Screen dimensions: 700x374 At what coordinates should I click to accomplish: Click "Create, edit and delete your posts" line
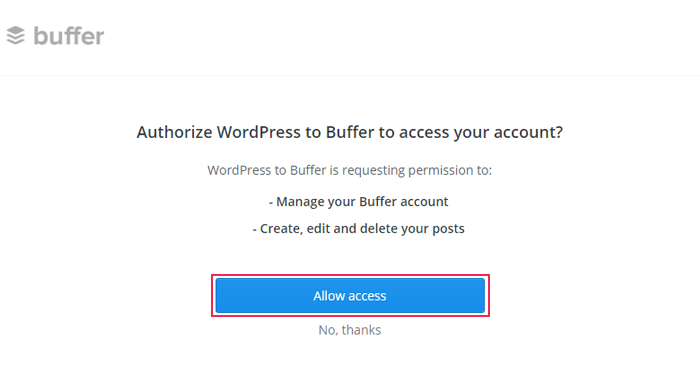pos(358,229)
